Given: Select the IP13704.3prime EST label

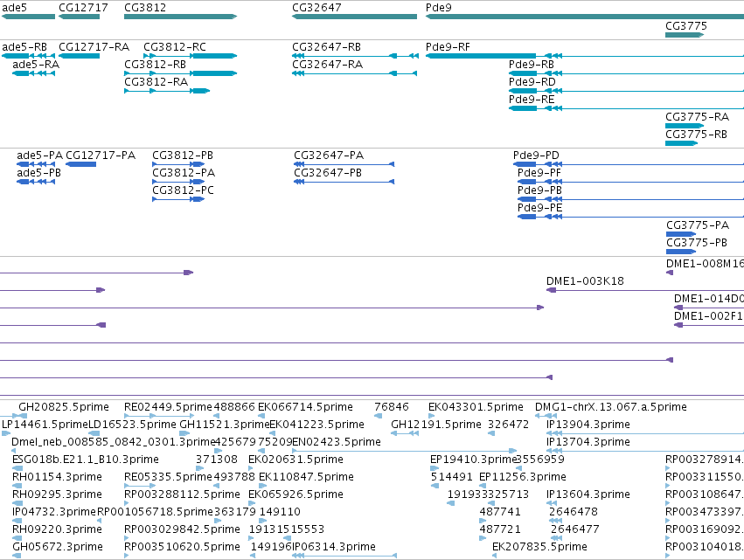Looking at the screenshot, I should pos(588,442).
